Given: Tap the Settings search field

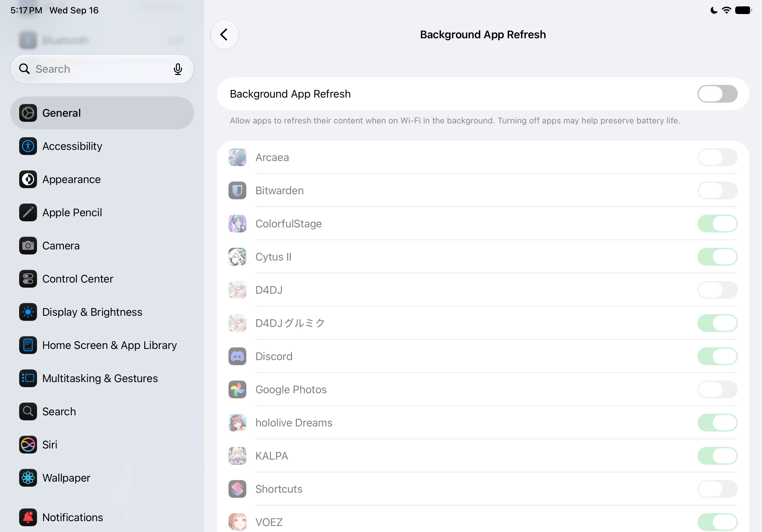Looking at the screenshot, I should [x=102, y=69].
